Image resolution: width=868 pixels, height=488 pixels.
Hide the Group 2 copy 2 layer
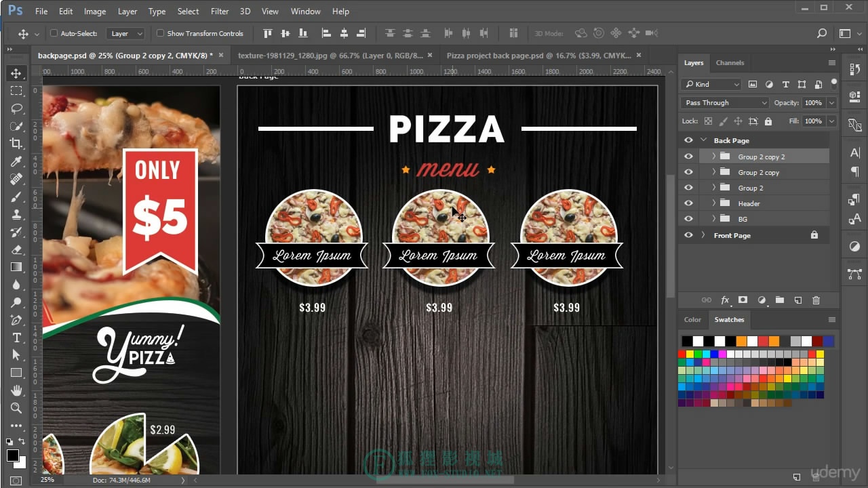(x=688, y=157)
